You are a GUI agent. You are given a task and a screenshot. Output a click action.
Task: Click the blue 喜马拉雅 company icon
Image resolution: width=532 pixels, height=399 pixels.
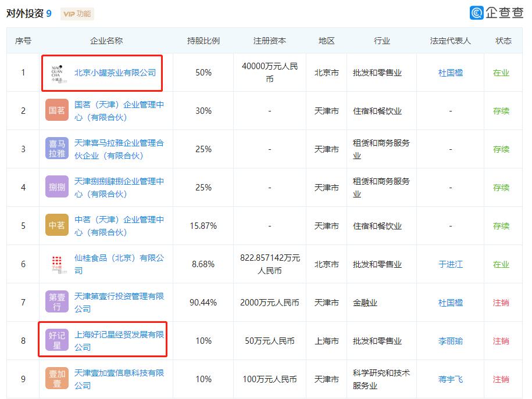[57, 149]
